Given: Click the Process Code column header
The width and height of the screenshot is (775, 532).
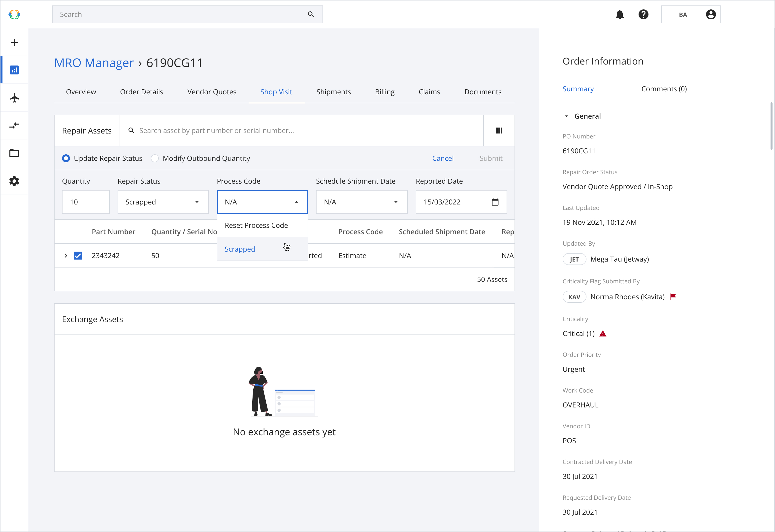Looking at the screenshot, I should (360, 232).
